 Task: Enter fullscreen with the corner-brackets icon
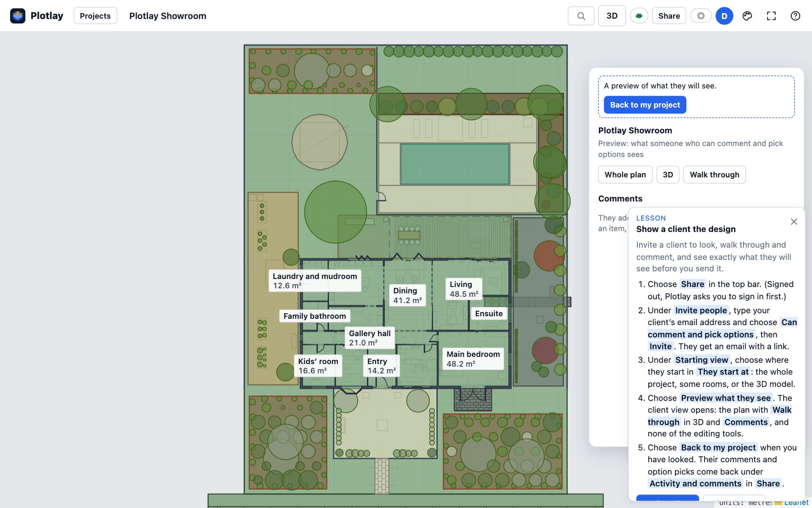click(x=771, y=16)
